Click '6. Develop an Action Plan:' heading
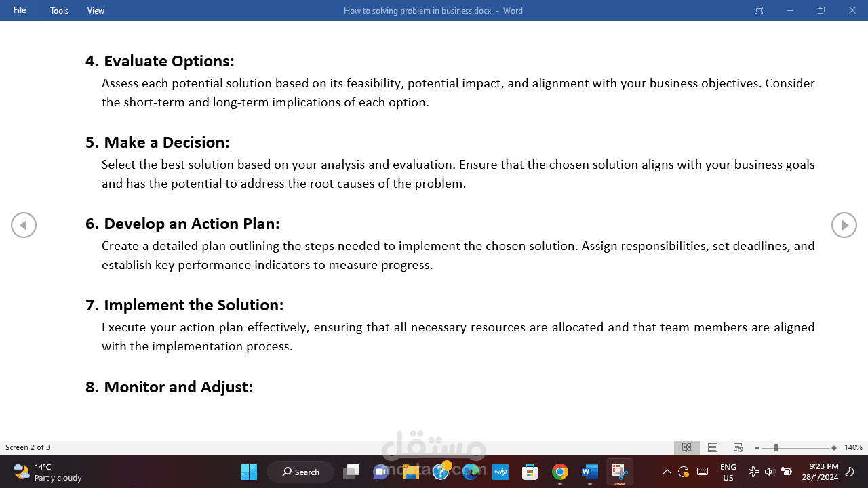Screen dimensions: 868x488 point(182,224)
